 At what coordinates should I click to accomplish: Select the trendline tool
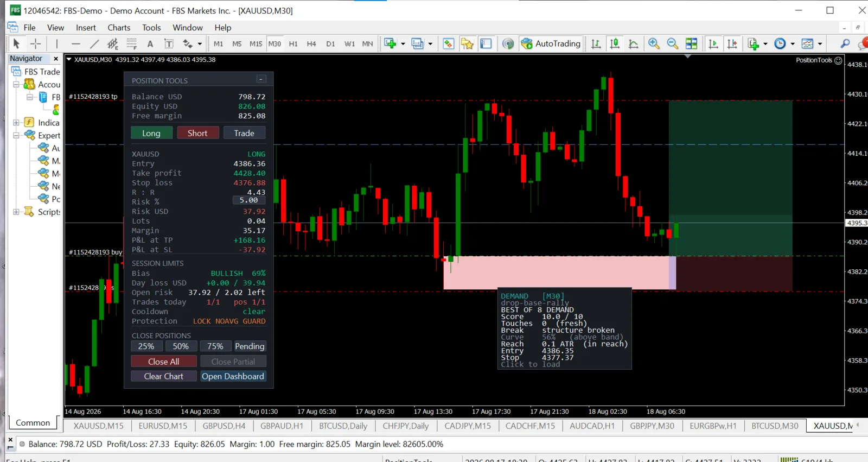pyautogui.click(x=94, y=43)
